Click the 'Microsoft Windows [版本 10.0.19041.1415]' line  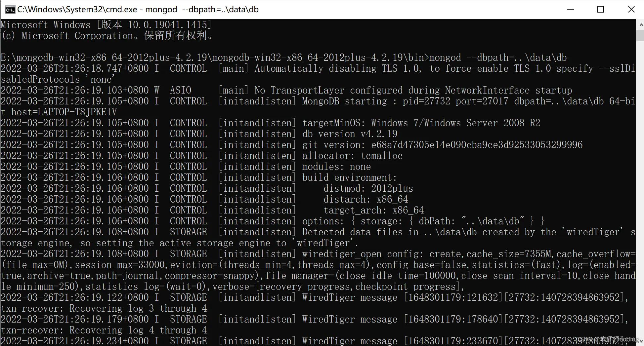click(x=106, y=25)
